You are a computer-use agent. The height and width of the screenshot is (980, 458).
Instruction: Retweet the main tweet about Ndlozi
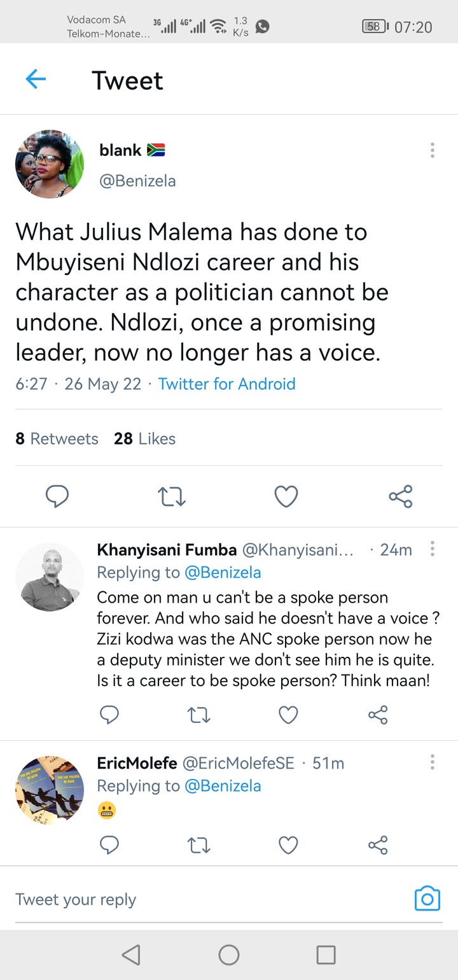click(171, 496)
